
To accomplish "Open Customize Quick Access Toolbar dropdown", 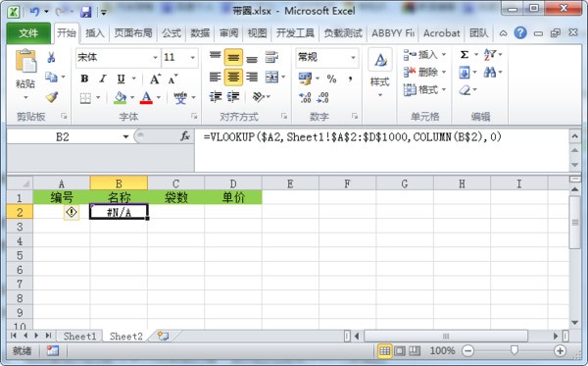I will click(104, 13).
